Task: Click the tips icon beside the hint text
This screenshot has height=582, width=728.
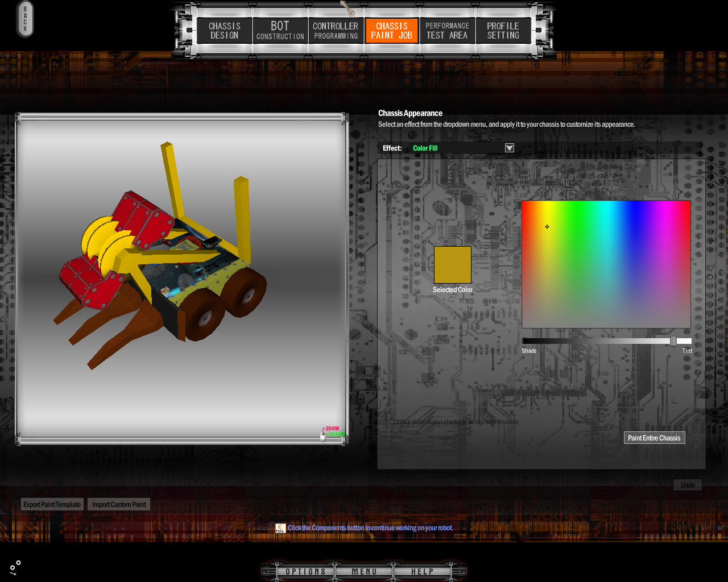Action: pos(280,528)
